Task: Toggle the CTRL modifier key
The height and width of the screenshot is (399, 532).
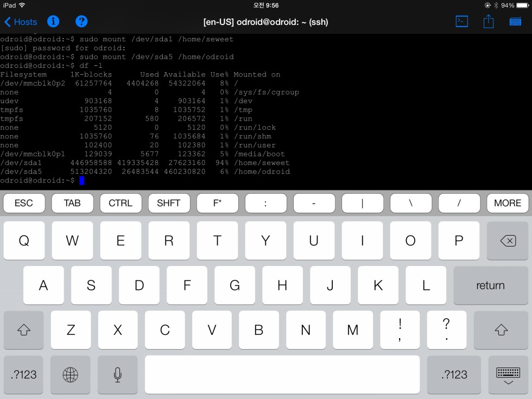Action: click(121, 203)
